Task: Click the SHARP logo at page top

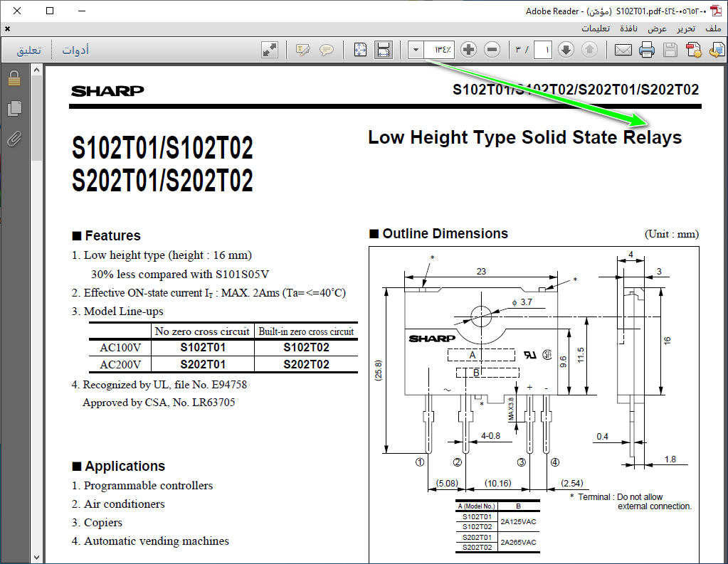Action: pos(107,90)
